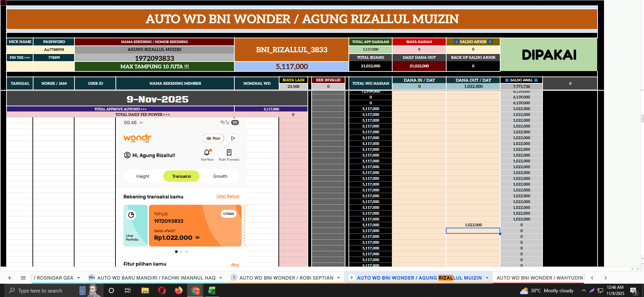Image resolution: width=644 pixels, height=297 pixels.
Task: Select the 21,022,000 cell under TOTAL BUANG
Action: (371, 66)
